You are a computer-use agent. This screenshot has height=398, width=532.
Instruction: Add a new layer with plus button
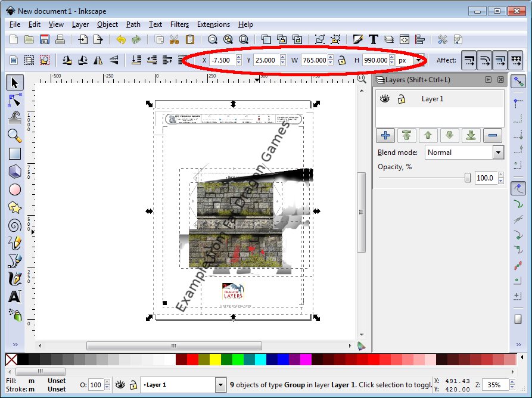tap(385, 135)
